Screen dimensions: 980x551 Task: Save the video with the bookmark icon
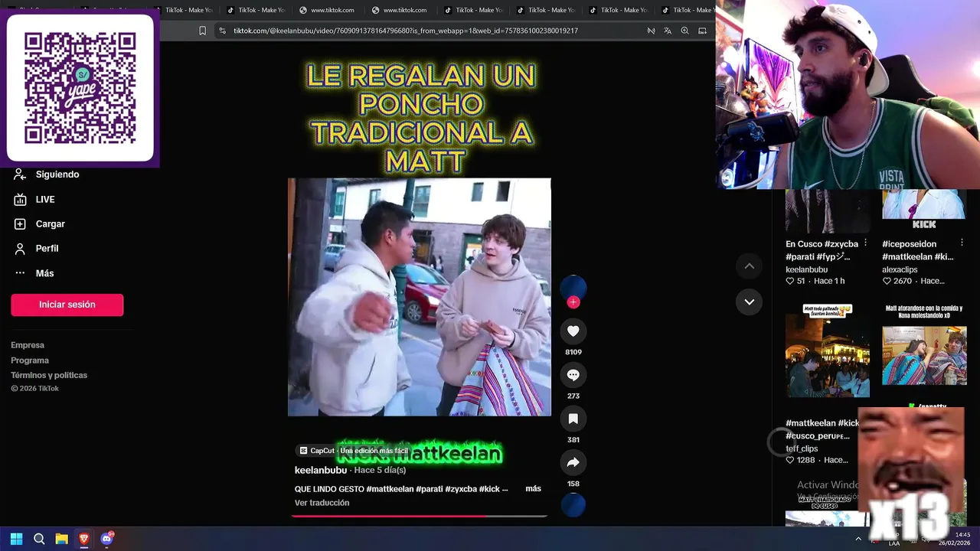pyautogui.click(x=573, y=419)
